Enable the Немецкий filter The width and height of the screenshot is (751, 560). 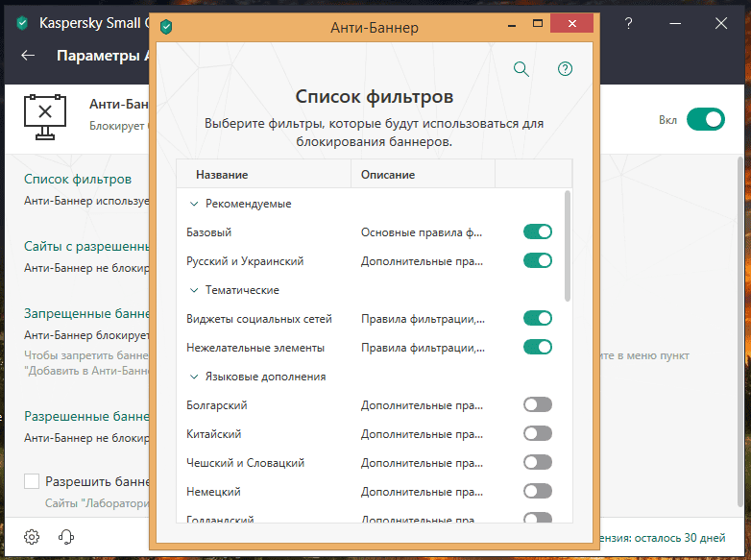pyautogui.click(x=538, y=491)
